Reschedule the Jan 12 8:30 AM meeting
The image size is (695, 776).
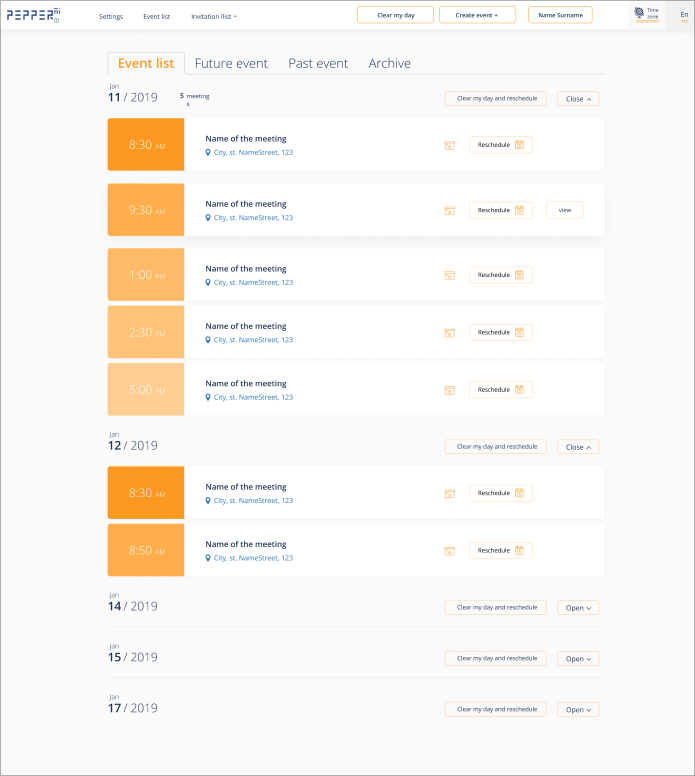(x=501, y=493)
